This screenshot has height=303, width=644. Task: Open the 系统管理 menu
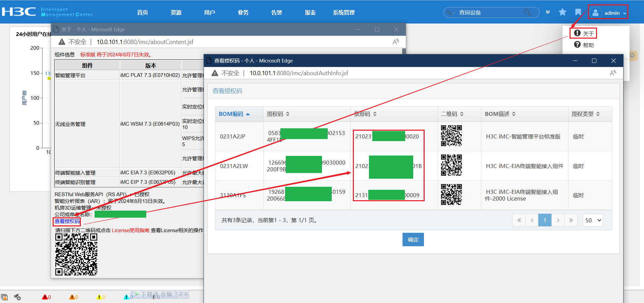pyautogui.click(x=344, y=12)
